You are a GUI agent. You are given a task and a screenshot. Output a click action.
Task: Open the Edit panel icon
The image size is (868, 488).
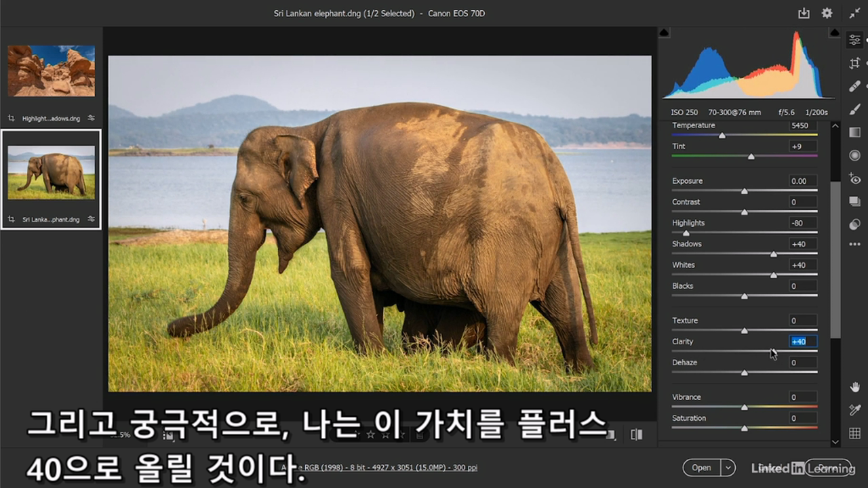(854, 40)
